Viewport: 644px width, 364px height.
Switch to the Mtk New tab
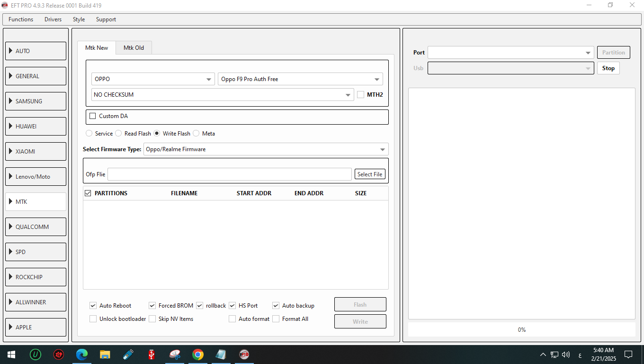click(x=97, y=47)
